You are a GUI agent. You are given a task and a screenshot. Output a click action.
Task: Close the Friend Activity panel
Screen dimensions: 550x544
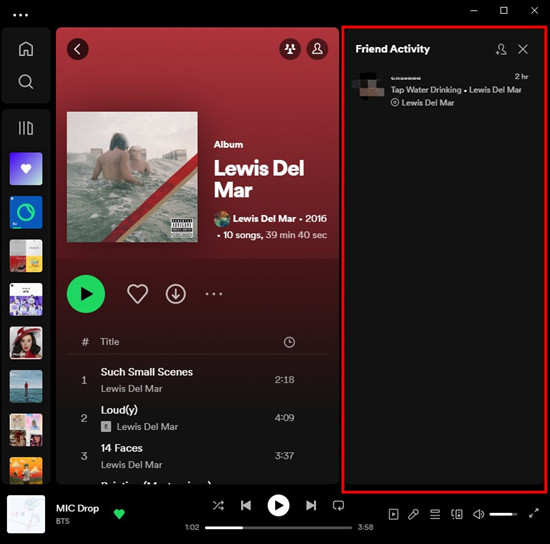coord(523,49)
